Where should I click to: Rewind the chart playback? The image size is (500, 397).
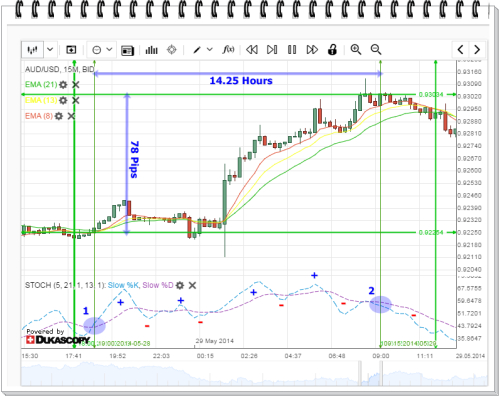coord(252,50)
